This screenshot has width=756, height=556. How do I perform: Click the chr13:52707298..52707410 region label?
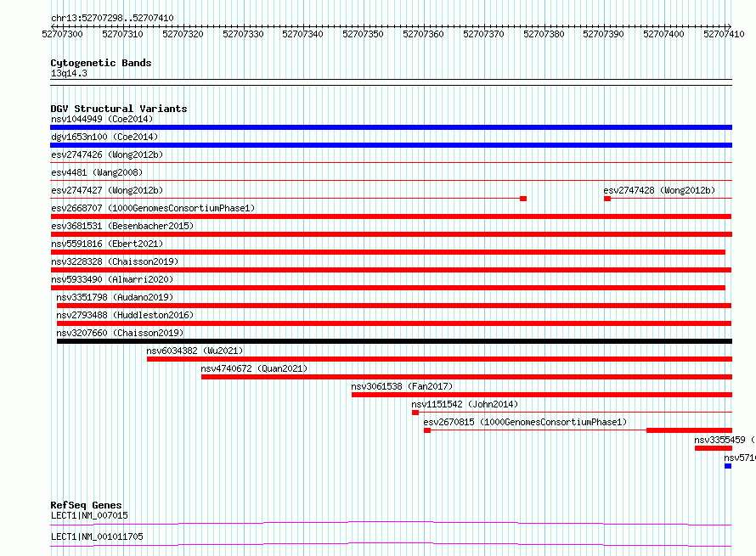pos(112,18)
